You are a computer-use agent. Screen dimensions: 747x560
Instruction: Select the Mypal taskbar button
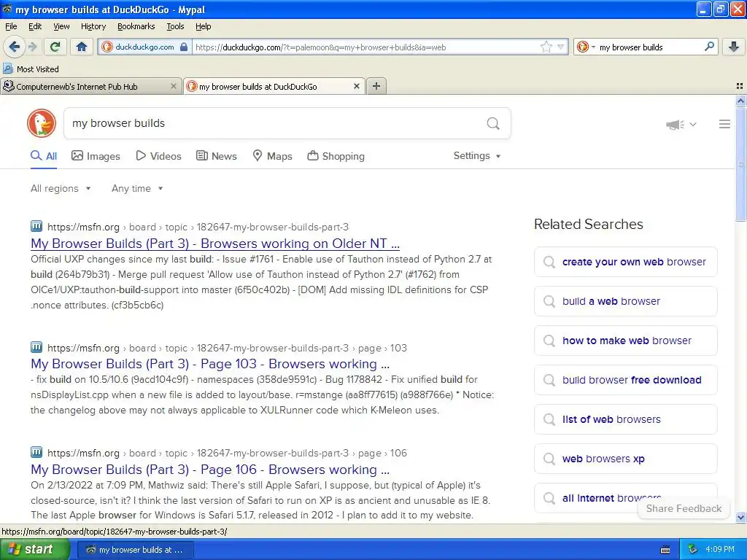point(135,550)
